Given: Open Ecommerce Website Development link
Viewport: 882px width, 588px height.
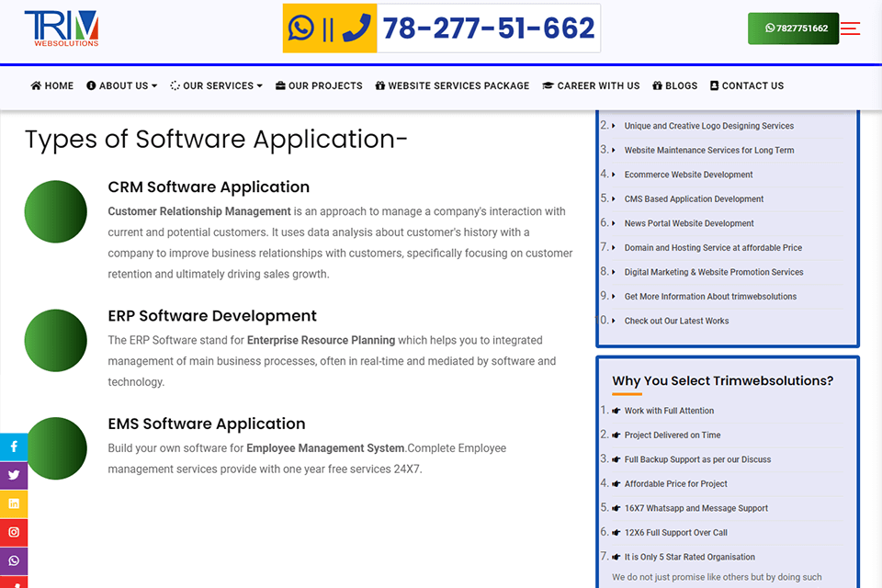Looking at the screenshot, I should [x=688, y=175].
